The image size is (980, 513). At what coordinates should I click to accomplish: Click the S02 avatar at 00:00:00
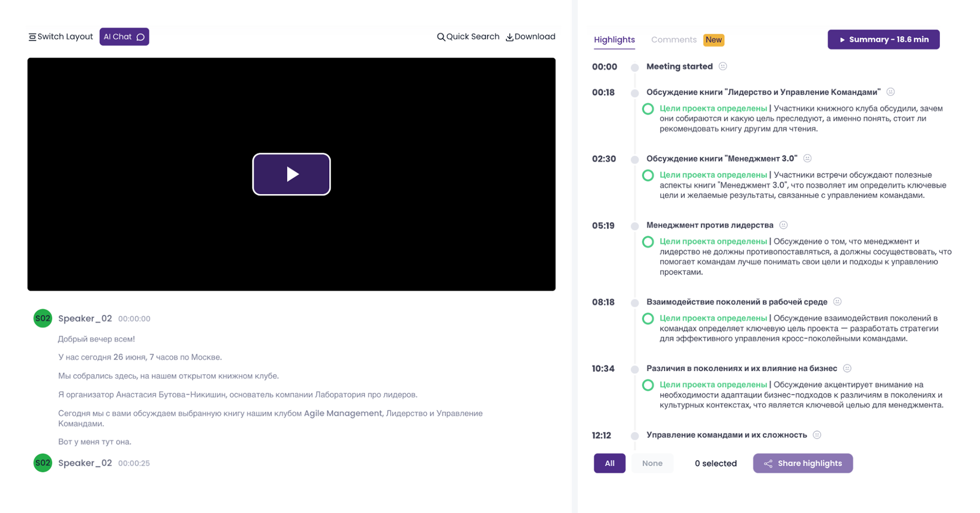tap(43, 318)
